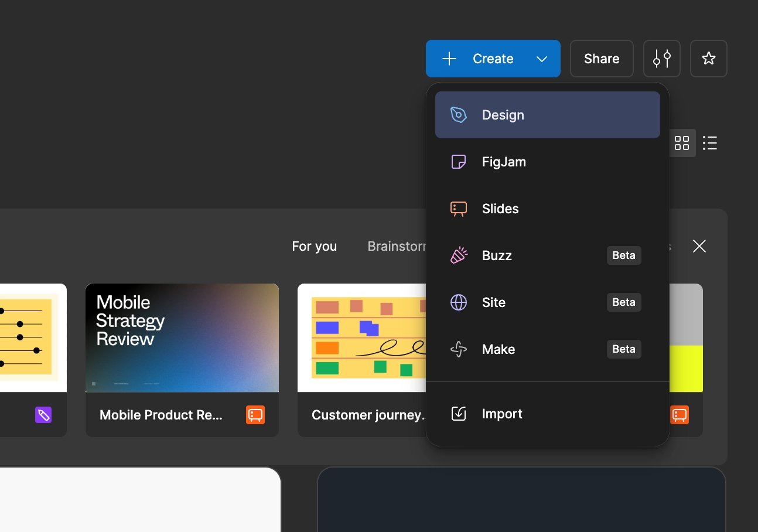
Task: Click the Site globe icon
Action: [459, 302]
